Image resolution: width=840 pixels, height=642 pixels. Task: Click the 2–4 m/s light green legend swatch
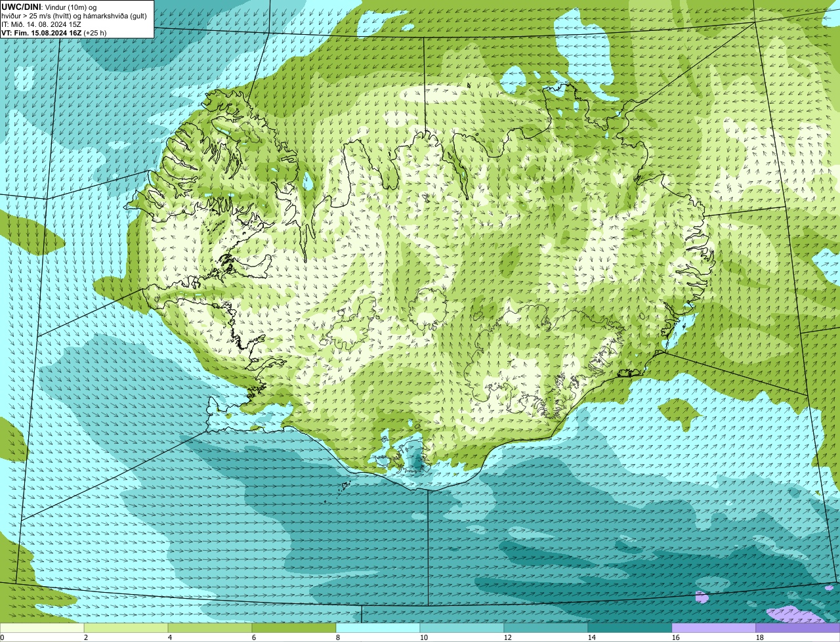pyautogui.click(x=126, y=628)
